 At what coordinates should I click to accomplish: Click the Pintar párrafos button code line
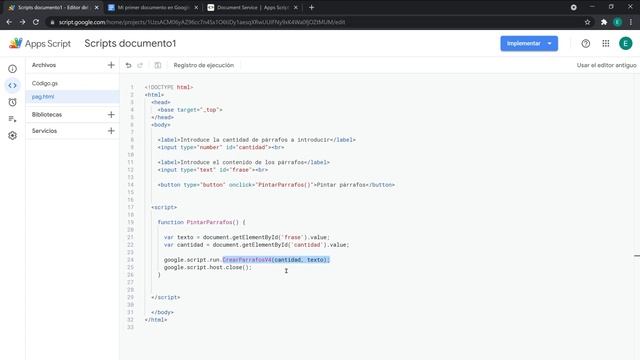pyautogui.click(x=276, y=185)
